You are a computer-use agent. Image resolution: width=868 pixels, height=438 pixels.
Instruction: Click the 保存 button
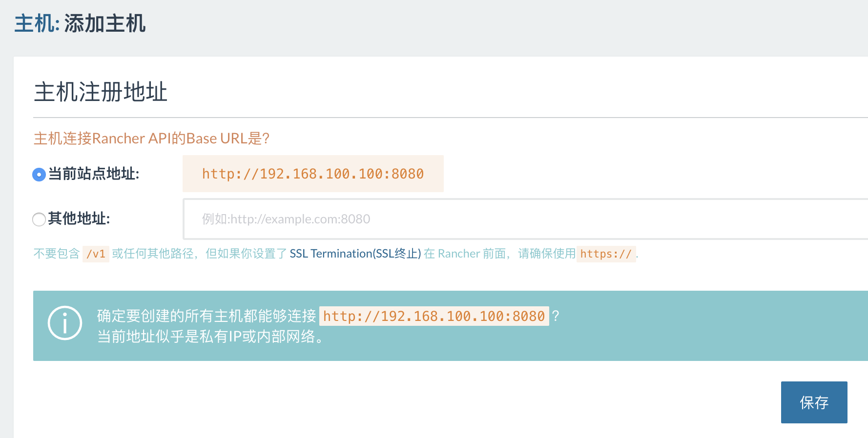tap(814, 402)
